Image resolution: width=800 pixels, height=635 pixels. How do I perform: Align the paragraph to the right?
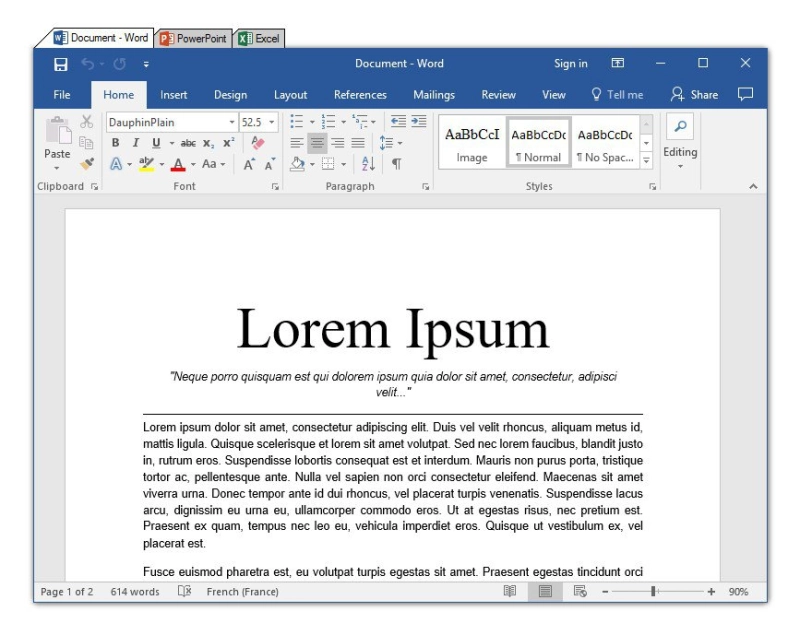pyautogui.click(x=337, y=143)
